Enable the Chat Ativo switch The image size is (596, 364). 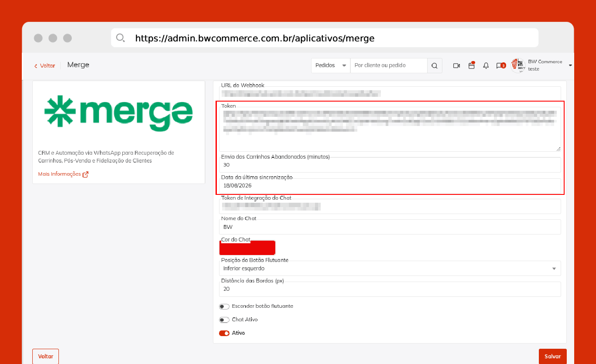click(x=224, y=320)
